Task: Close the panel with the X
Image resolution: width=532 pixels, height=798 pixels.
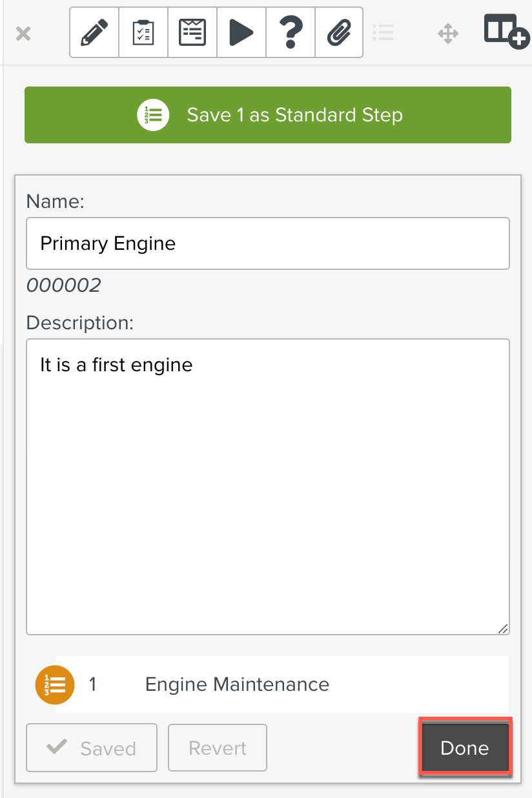Action: pyautogui.click(x=23, y=34)
